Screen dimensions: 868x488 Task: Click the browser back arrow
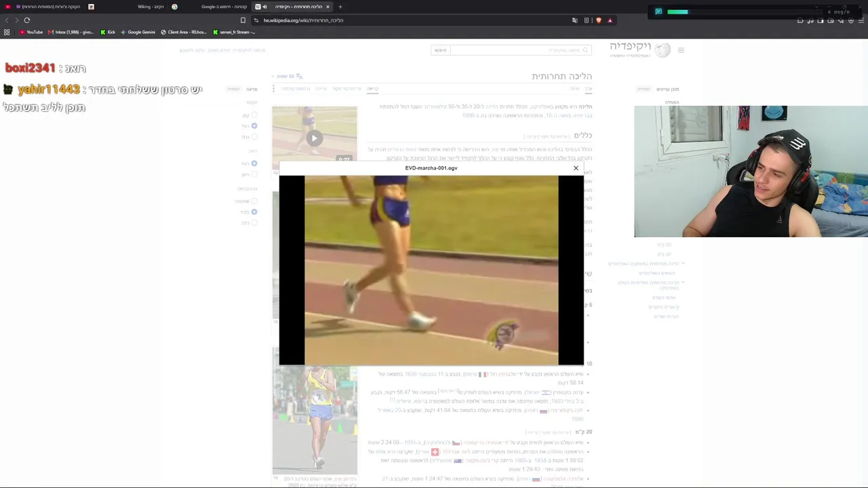point(7,20)
